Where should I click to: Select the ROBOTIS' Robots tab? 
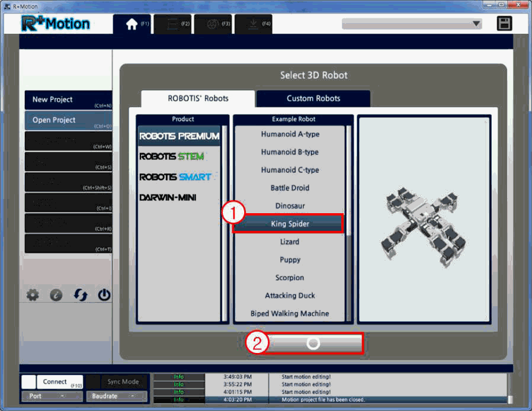point(198,99)
